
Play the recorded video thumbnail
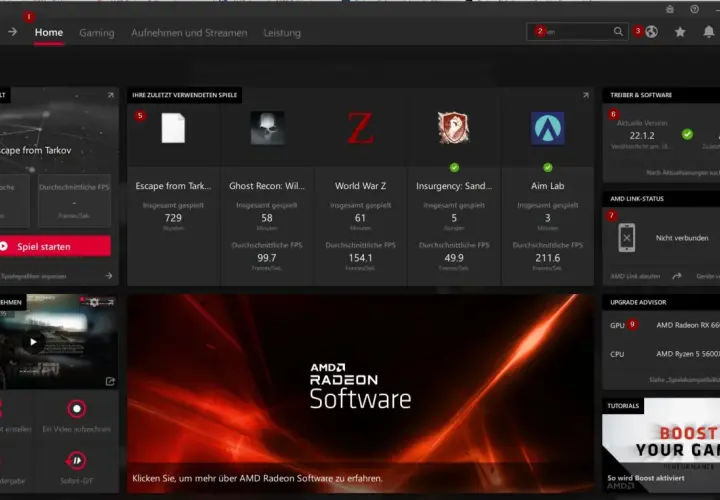pos(33,342)
